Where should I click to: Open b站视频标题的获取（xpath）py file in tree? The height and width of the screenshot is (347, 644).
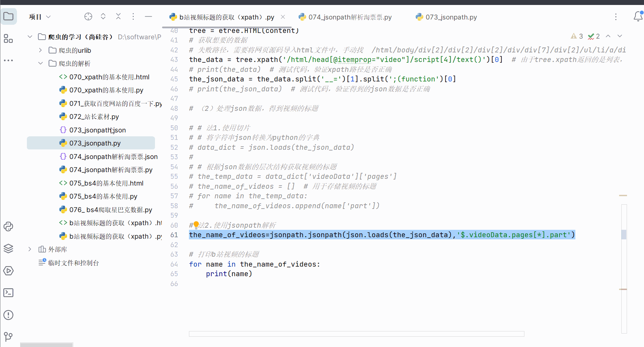click(115, 236)
